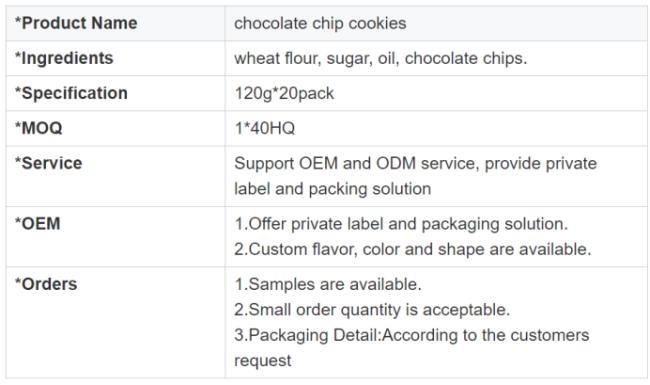Click the *Service row label
Screen dimensions: 650x385
point(49,163)
